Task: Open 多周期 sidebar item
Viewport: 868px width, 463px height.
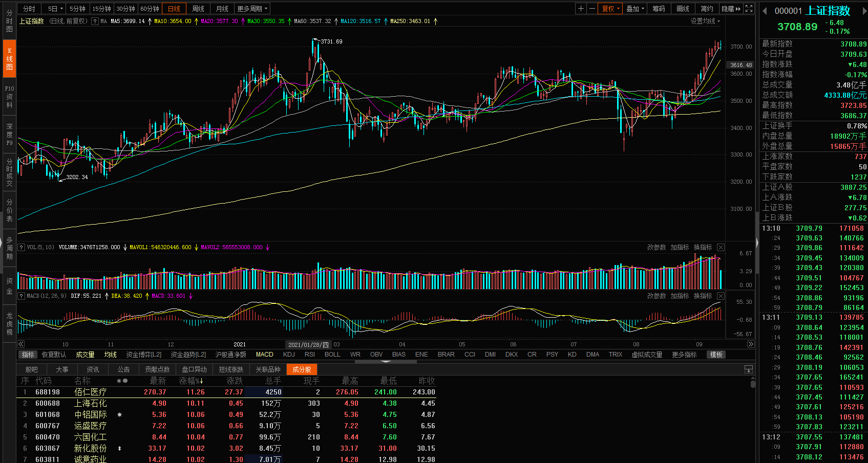Action: click(9, 248)
